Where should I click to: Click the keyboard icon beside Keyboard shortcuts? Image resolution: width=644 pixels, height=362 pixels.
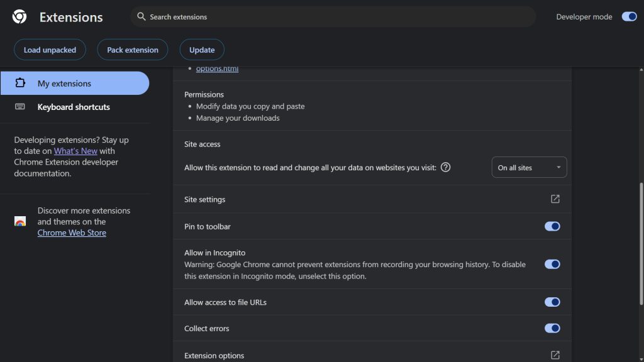[x=21, y=107]
